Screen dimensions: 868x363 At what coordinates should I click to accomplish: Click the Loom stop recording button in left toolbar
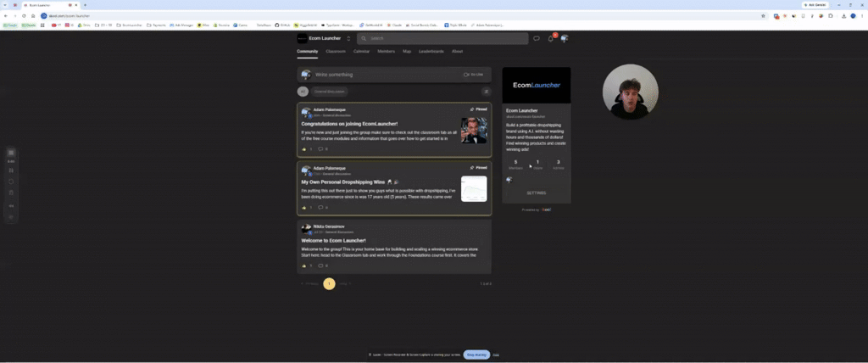(x=11, y=153)
